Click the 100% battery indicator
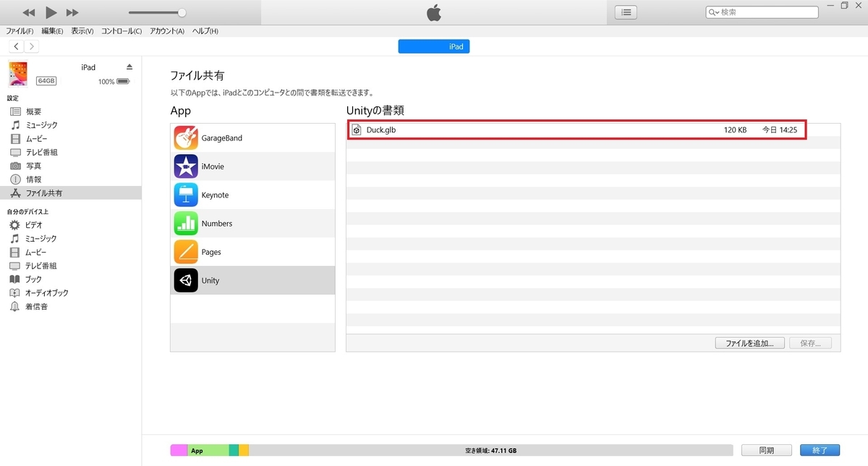Screen dimensions: 868x466 tap(114, 82)
